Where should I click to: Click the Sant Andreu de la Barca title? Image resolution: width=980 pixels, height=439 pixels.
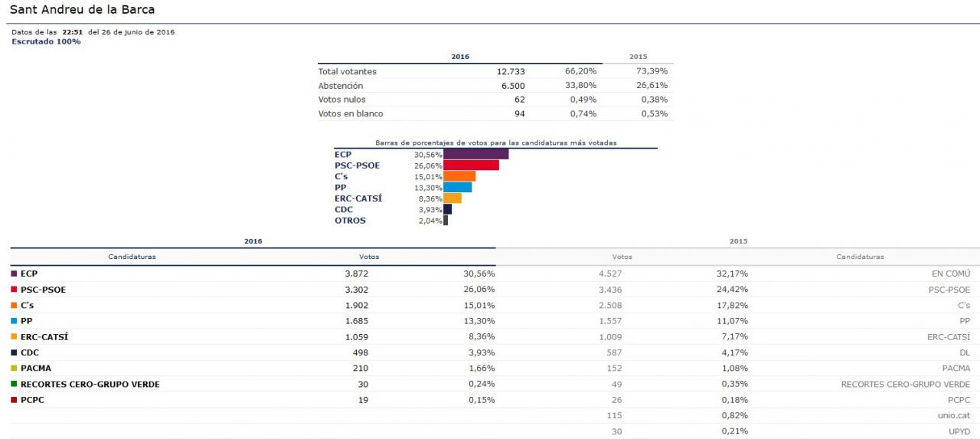click(x=82, y=10)
